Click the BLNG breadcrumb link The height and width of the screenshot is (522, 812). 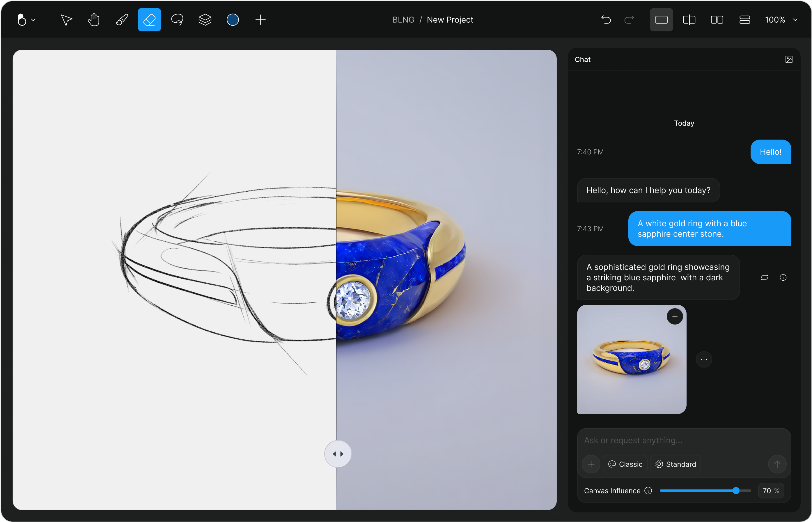[403, 20]
